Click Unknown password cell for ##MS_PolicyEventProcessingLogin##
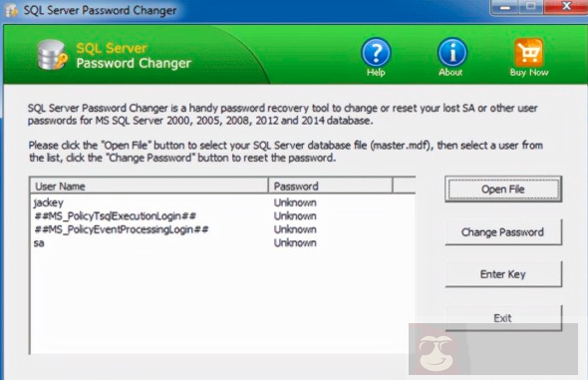Viewport: 588px width, 380px height. (295, 229)
